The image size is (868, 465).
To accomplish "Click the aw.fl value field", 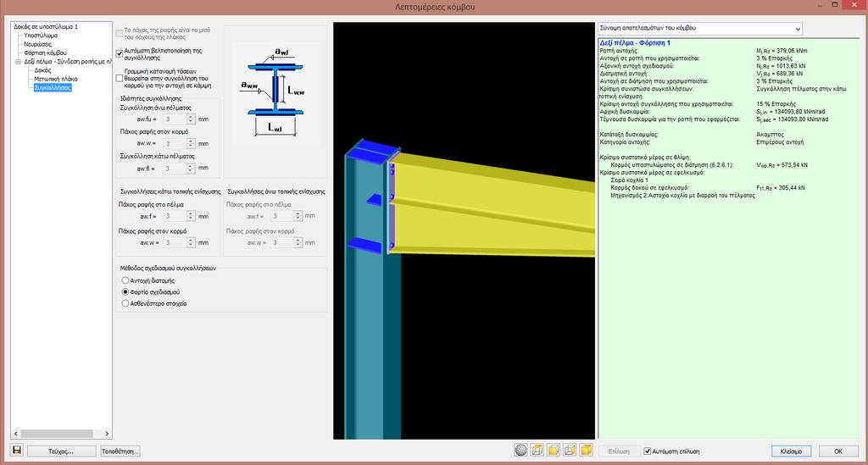I will pos(175,168).
